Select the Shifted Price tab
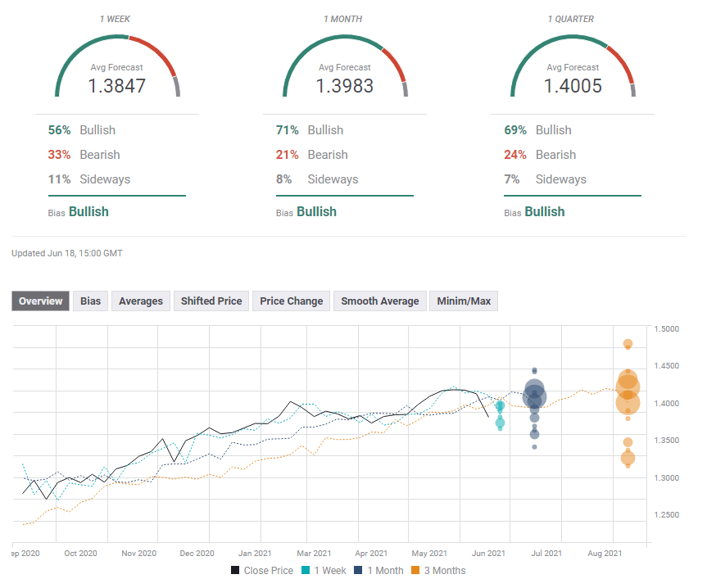Viewport: 707px width, 588px height. (x=211, y=301)
